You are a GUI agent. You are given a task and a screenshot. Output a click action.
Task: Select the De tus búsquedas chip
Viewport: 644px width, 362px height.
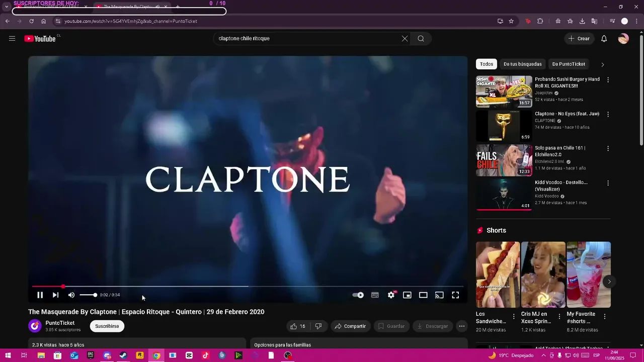coord(523,64)
